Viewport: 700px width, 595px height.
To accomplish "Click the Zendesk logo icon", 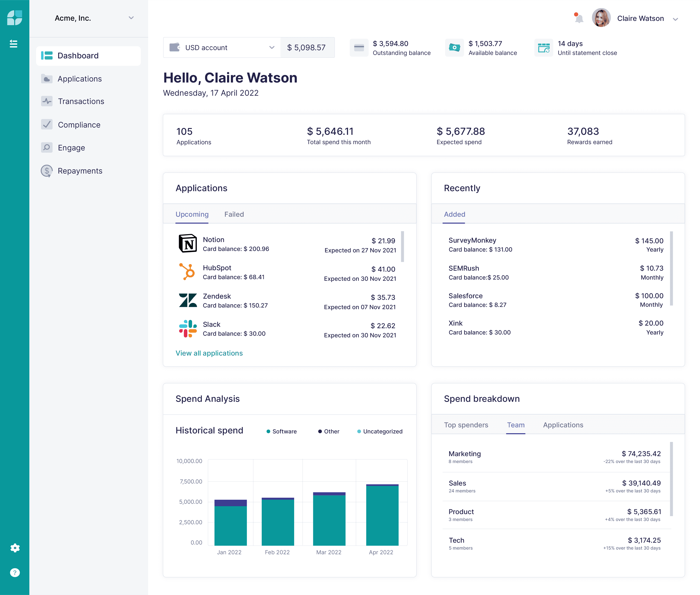I will pos(188,300).
